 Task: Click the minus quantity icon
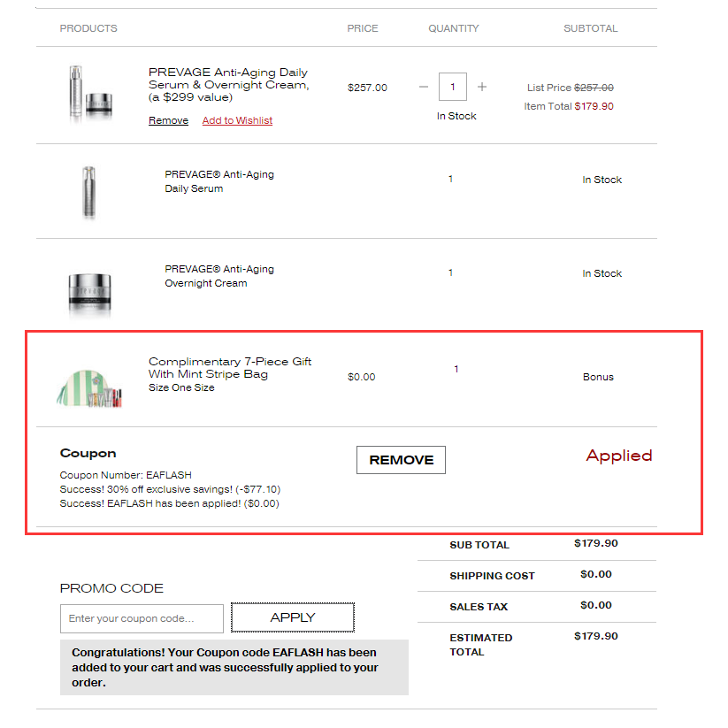[x=424, y=87]
